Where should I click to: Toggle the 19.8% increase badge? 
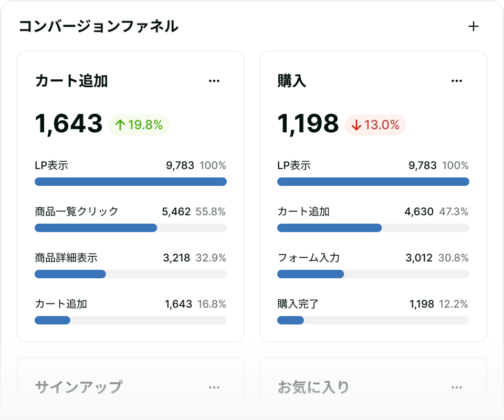pos(139,125)
